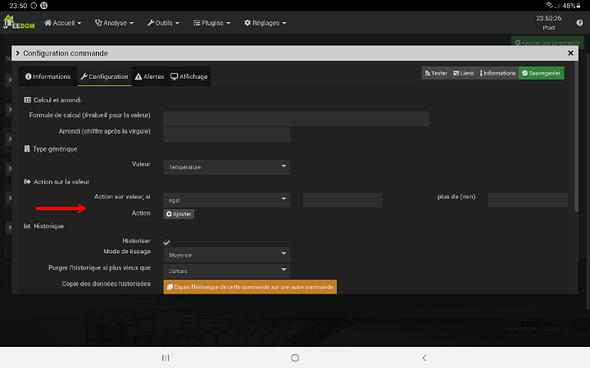Open the Mode de lissage dropdown

point(227,255)
